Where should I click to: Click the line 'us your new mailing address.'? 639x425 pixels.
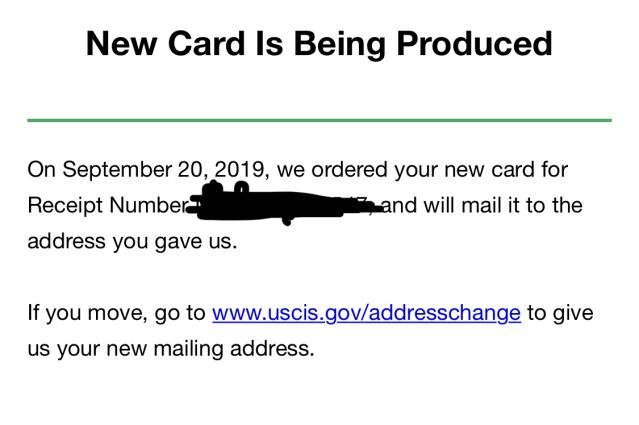(171, 349)
